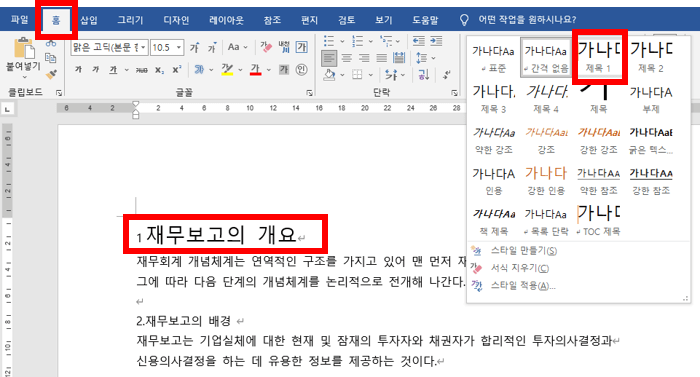Toggle strikethrough formatting
The width and height of the screenshot is (700, 377).
coord(142,70)
